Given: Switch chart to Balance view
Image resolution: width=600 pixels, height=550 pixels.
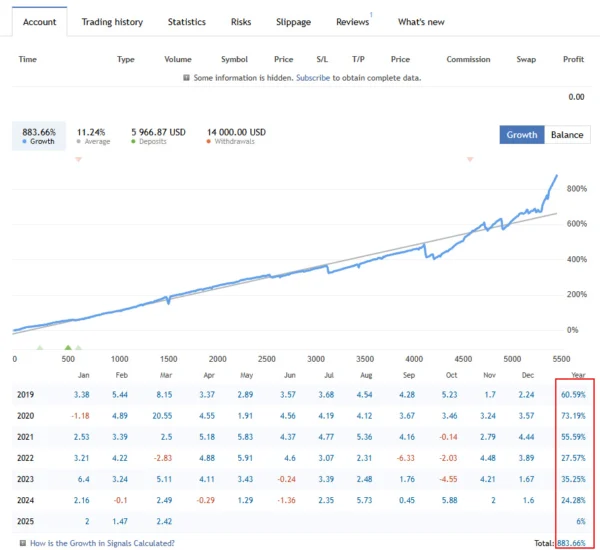Looking at the screenshot, I should point(566,134).
